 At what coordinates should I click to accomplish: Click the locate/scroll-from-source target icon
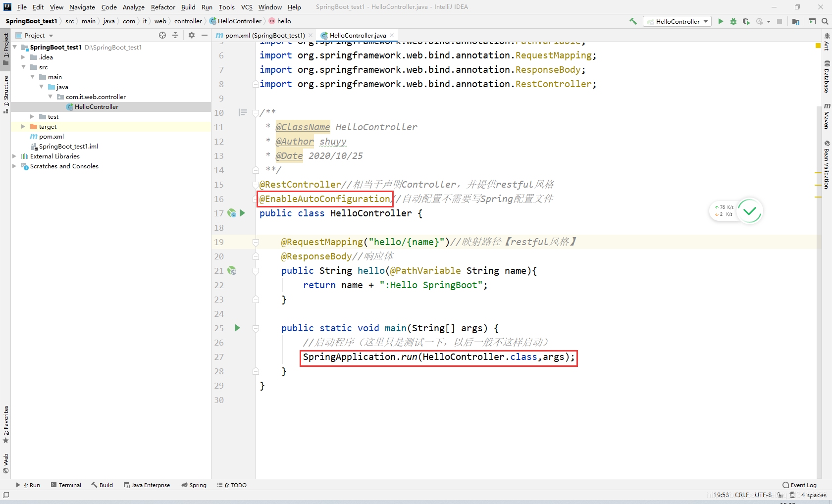coord(162,35)
